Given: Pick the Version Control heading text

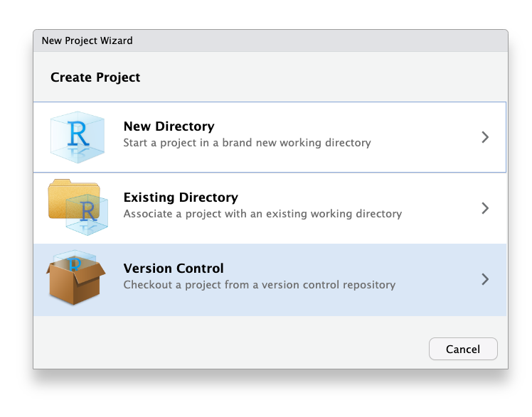Looking at the screenshot, I should pos(174,269).
